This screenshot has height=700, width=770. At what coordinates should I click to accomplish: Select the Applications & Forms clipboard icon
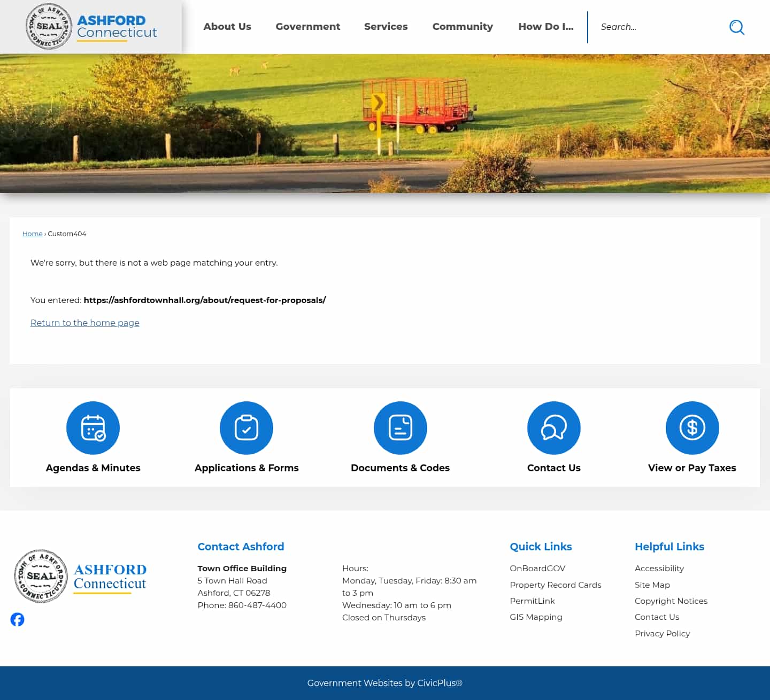coord(246,427)
